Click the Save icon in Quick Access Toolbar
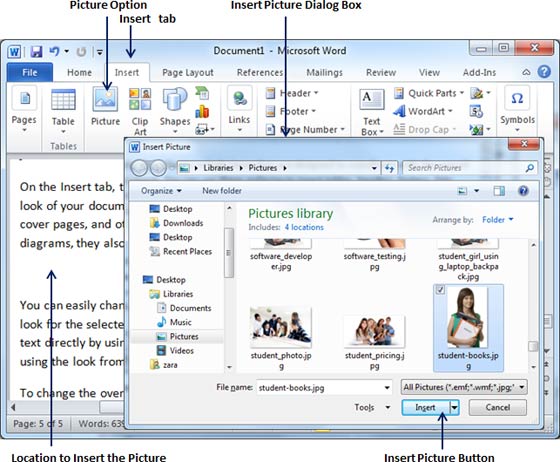 pyautogui.click(x=36, y=52)
